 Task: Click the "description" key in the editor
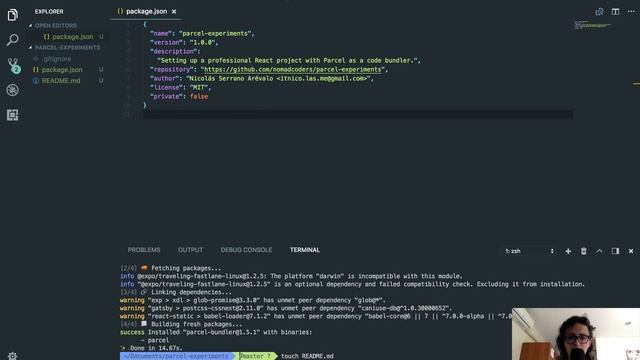[173, 51]
